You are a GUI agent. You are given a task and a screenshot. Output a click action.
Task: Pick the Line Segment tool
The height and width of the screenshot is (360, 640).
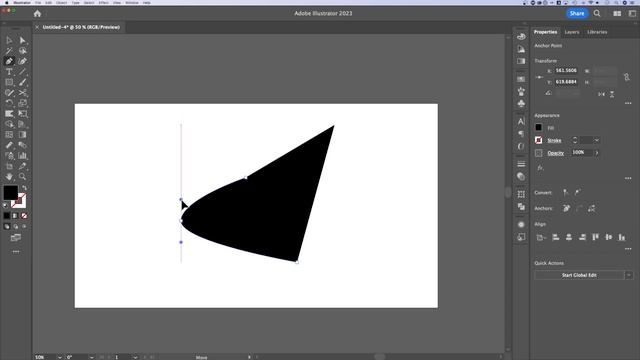pyautogui.click(x=22, y=72)
